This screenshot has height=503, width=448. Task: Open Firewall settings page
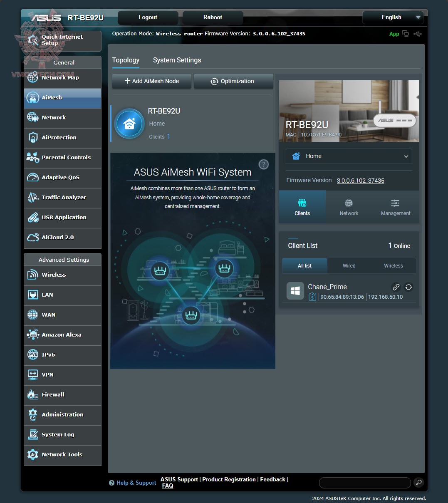click(x=62, y=395)
